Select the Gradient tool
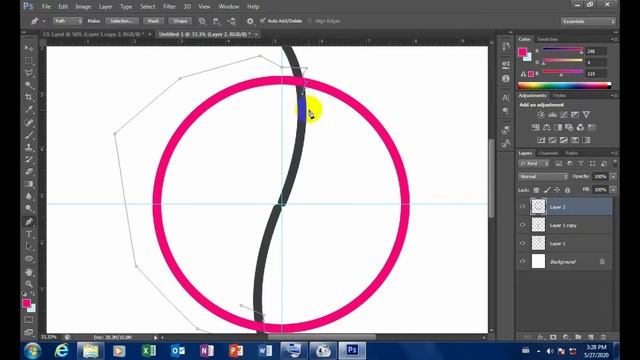Image resolution: width=640 pixels, height=360 pixels. [x=29, y=184]
